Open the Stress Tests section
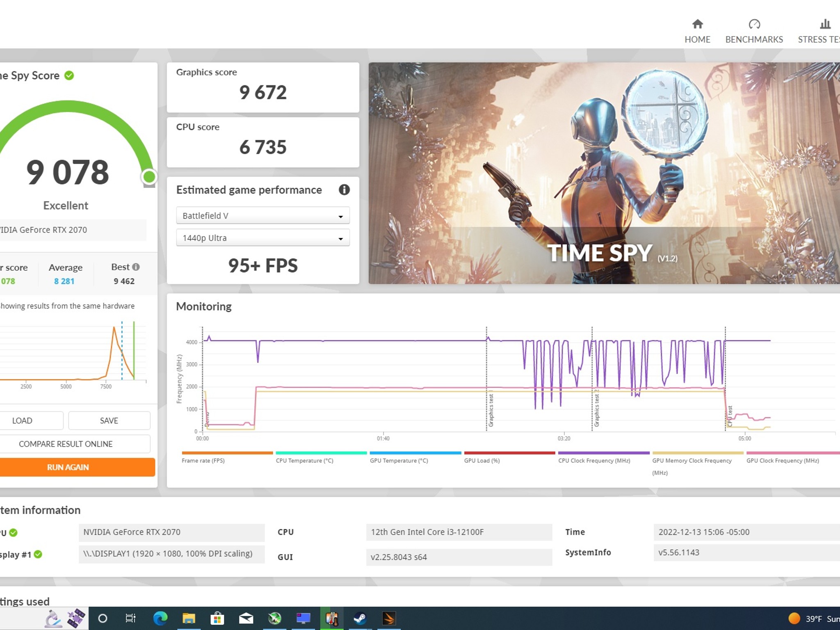This screenshot has width=840, height=630. [824, 25]
